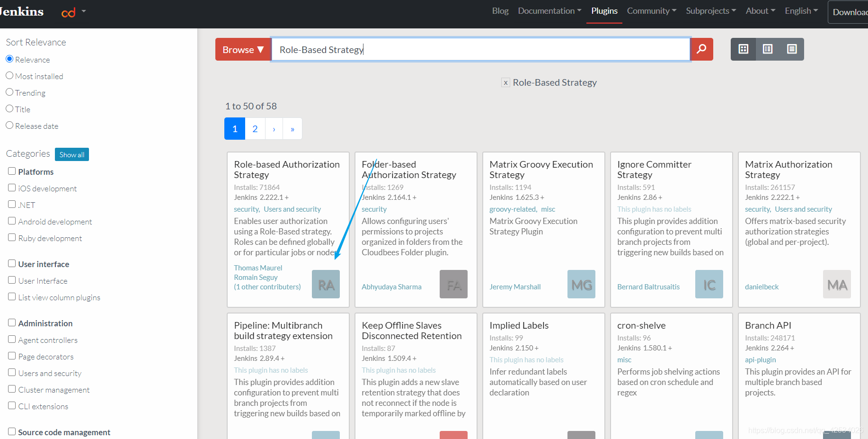Select Most installed sort option

pos(9,76)
